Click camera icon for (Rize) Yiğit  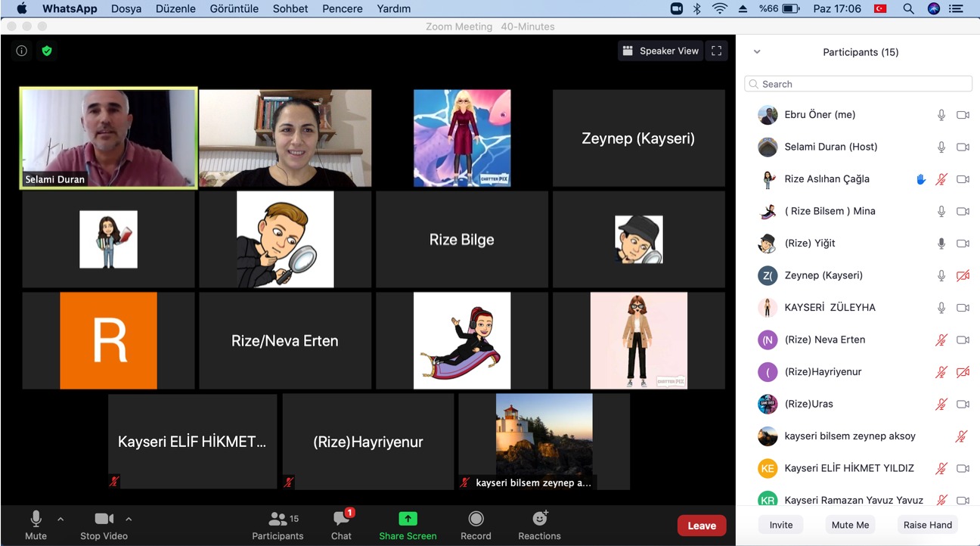tap(963, 244)
